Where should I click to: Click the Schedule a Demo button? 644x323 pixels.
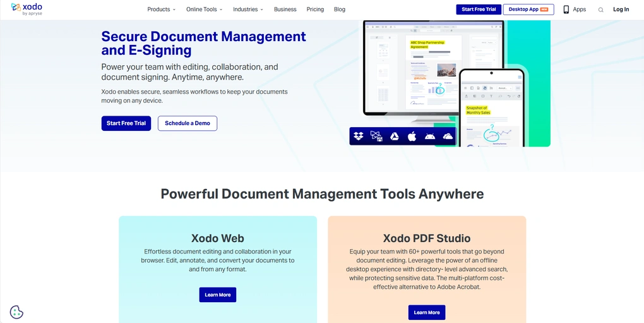[188, 123]
